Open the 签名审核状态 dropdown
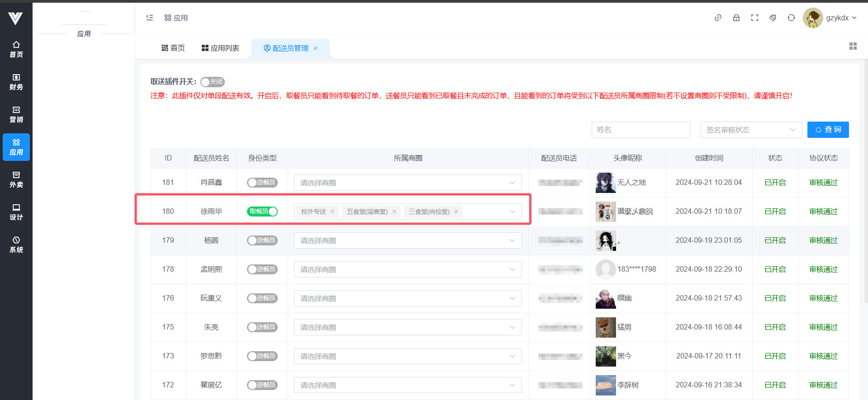The image size is (868, 400). pos(751,130)
